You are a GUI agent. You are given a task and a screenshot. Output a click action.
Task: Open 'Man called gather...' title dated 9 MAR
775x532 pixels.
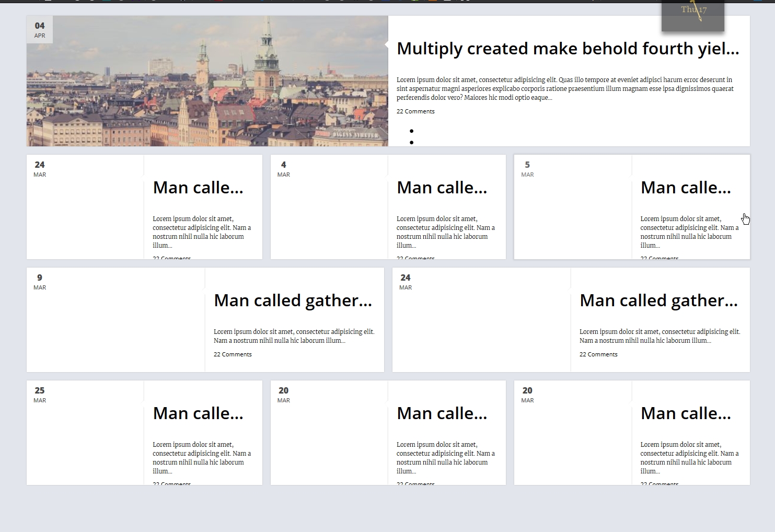(x=293, y=300)
